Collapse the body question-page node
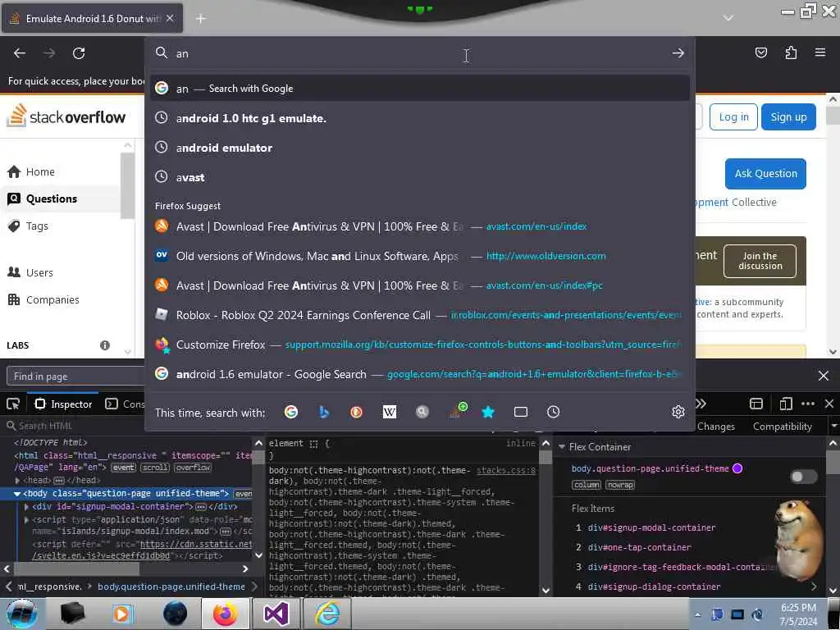 pyautogui.click(x=17, y=493)
